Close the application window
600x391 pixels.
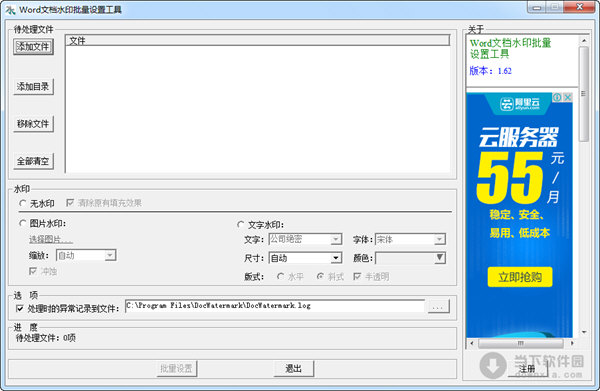coord(579,7)
